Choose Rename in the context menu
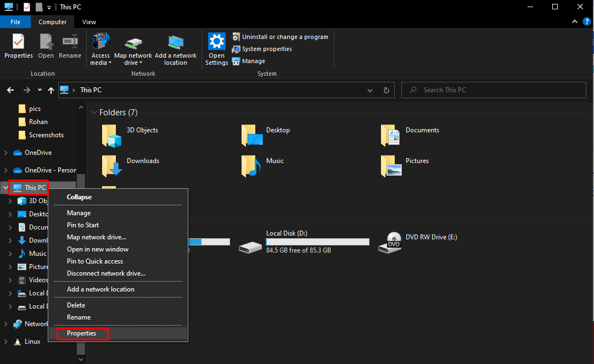Screen dimensions: 594x364 pos(118,317)
